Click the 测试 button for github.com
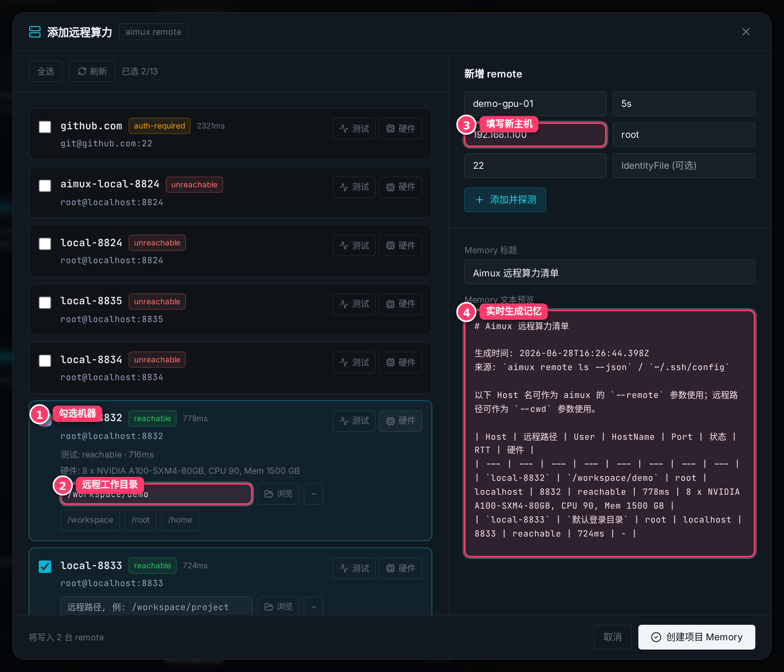Viewport: 784px width, 672px height. [x=354, y=129]
